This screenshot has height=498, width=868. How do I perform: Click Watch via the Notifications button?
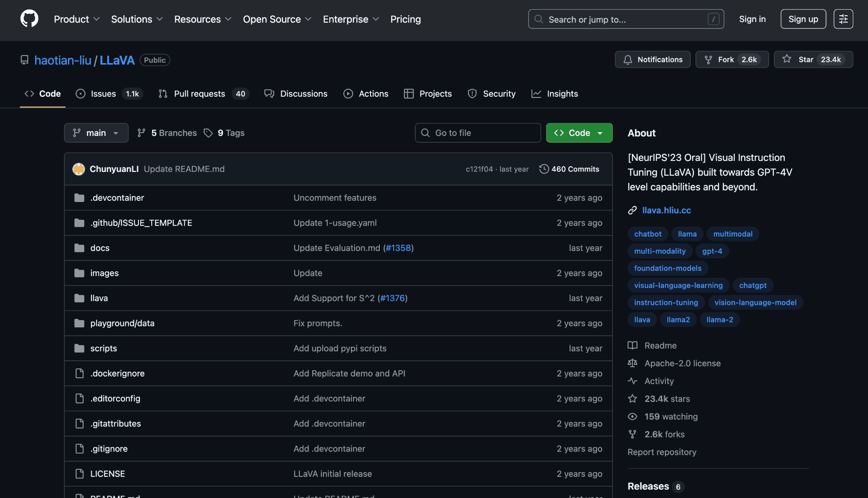(652, 59)
